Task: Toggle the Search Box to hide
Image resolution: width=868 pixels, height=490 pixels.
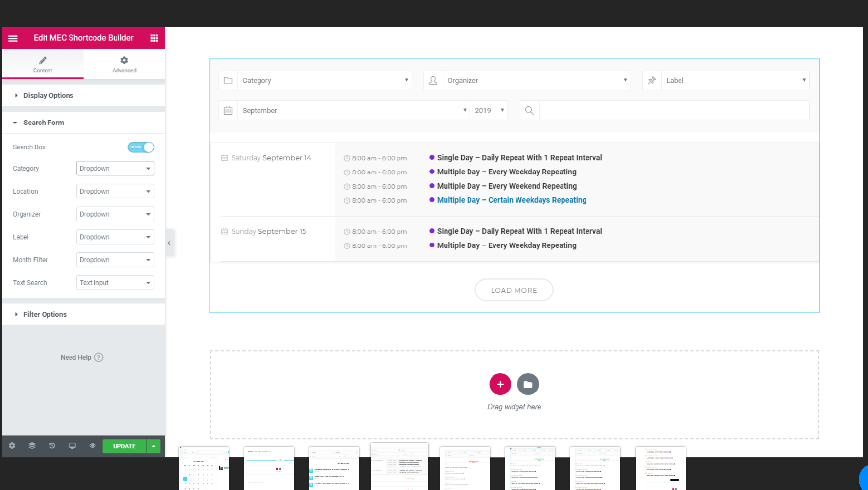Action: [x=141, y=147]
